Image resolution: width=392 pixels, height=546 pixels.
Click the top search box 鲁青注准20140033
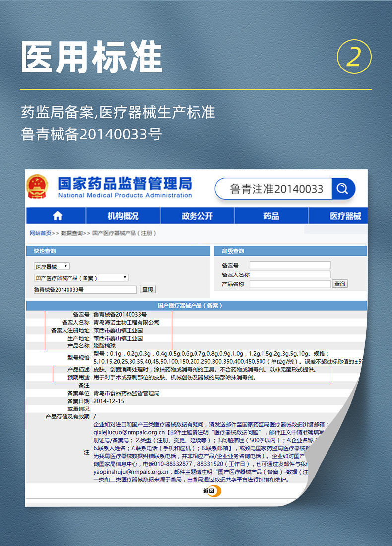274,189
